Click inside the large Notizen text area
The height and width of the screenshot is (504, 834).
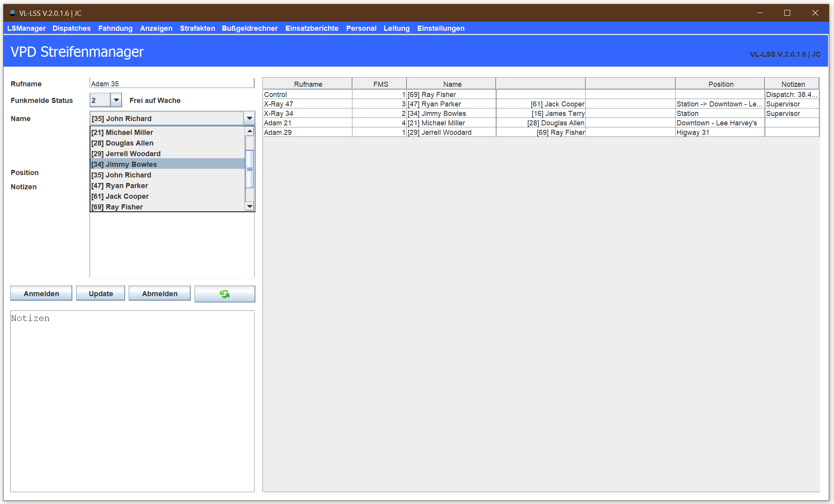coord(132,400)
